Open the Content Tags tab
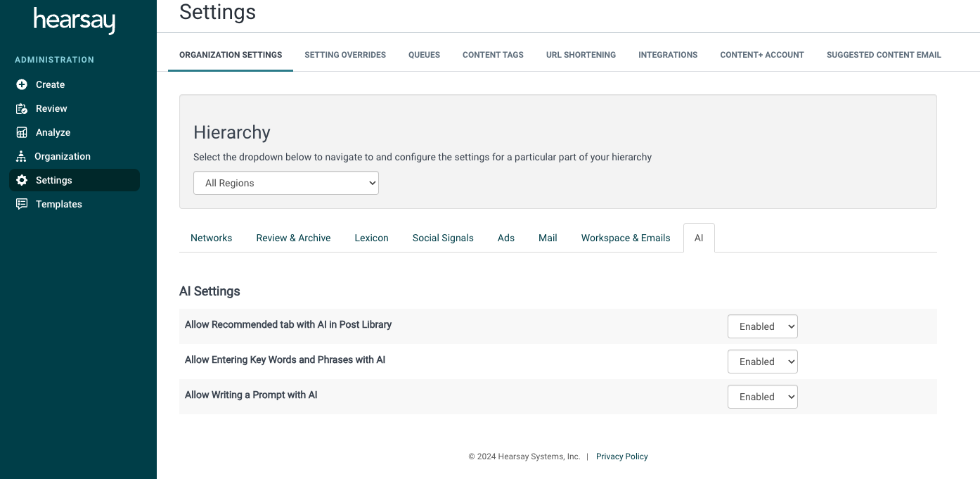Screen dimensions: 980x479 tap(493, 55)
